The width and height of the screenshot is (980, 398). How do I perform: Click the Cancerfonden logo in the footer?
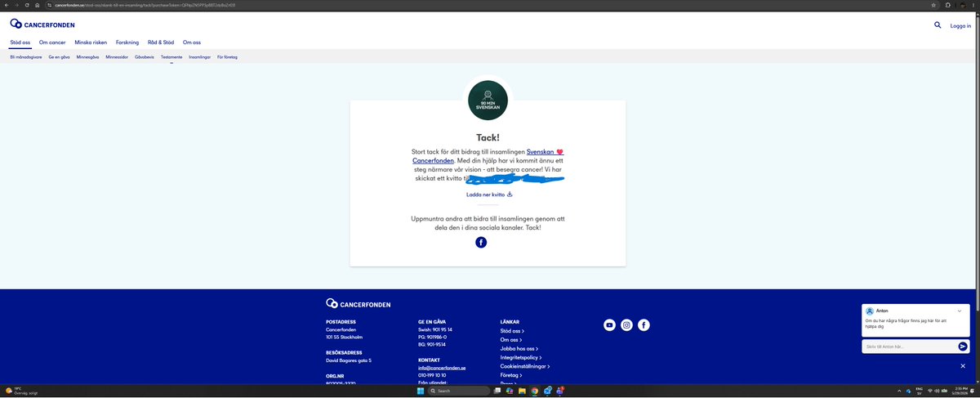(x=358, y=304)
